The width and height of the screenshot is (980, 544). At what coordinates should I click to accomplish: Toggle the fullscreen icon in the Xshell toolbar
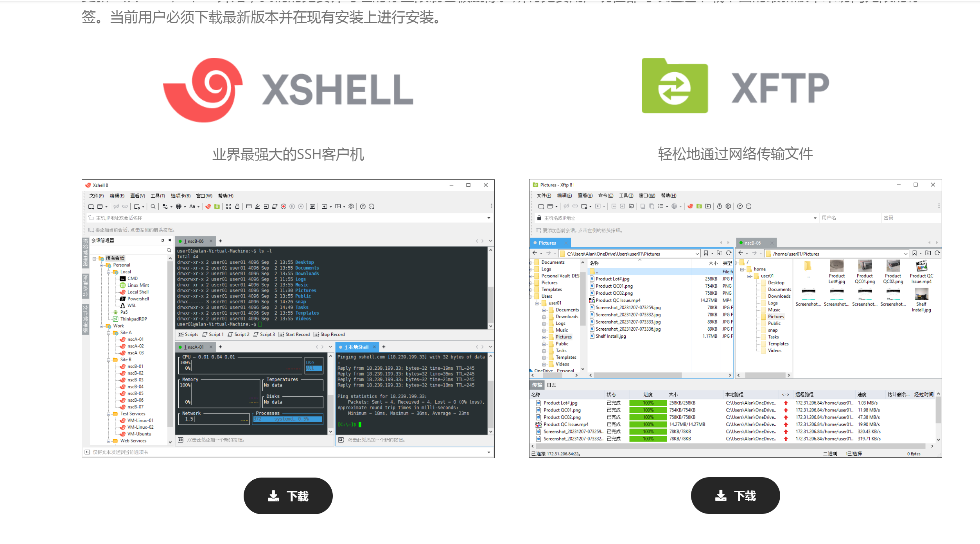pyautogui.click(x=228, y=206)
